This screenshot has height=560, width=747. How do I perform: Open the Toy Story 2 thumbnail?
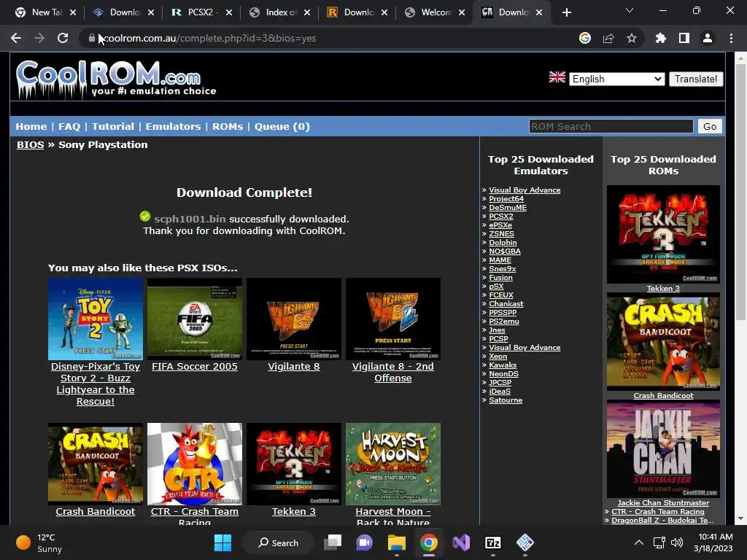click(96, 319)
